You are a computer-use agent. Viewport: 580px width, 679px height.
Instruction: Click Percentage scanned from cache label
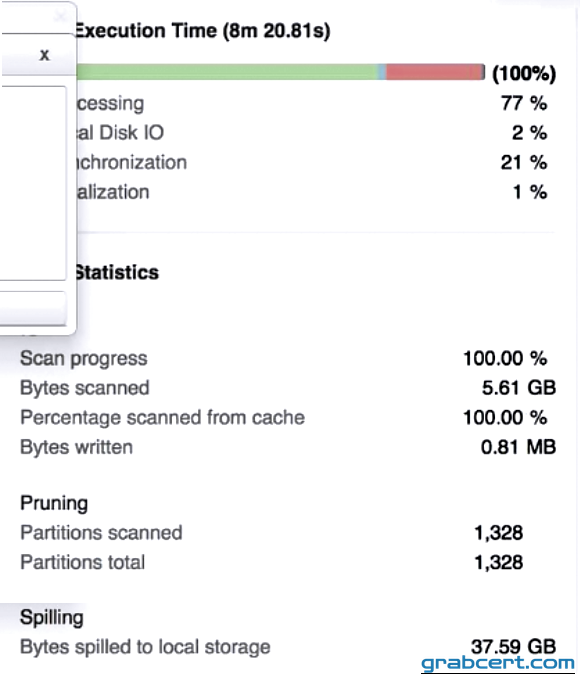pyautogui.click(x=162, y=417)
